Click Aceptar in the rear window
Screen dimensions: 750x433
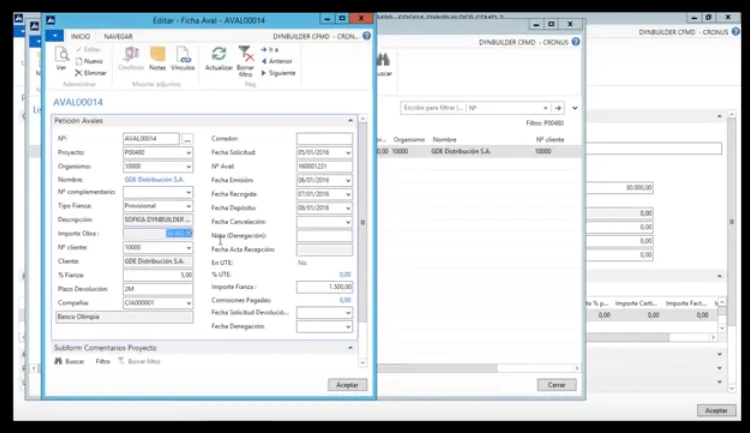tap(716, 411)
